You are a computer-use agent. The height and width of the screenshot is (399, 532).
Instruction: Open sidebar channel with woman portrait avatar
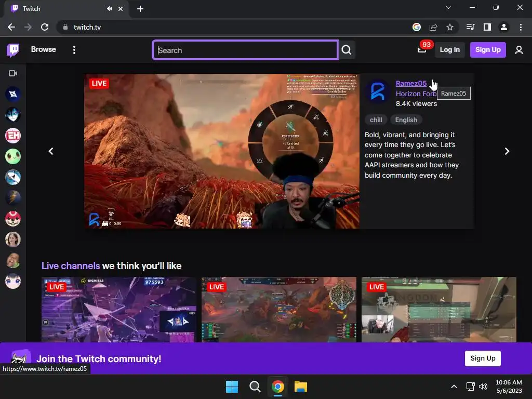tap(13, 240)
